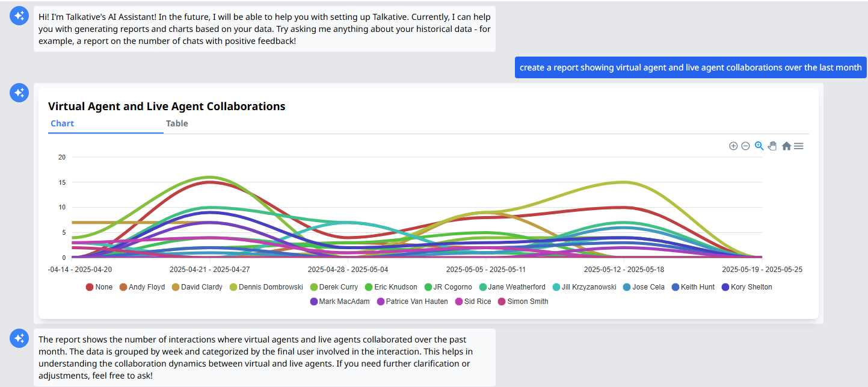Activate the hand panning tool
Viewport: 868px width, 387px height.
[772, 146]
